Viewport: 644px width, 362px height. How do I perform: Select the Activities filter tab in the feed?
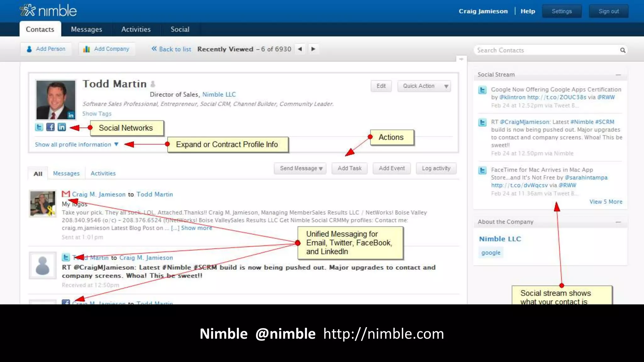pyautogui.click(x=103, y=173)
